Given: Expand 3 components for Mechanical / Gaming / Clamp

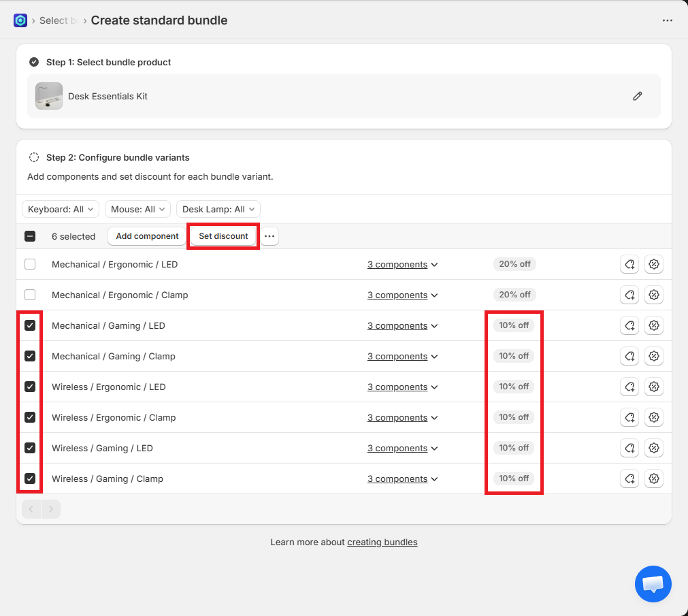Looking at the screenshot, I should 402,356.
